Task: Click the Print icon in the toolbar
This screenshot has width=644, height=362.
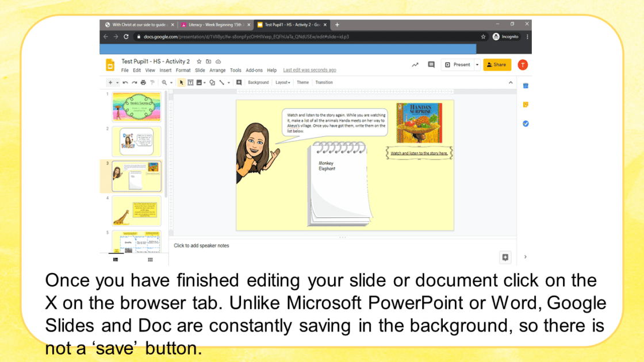Action: (143, 83)
